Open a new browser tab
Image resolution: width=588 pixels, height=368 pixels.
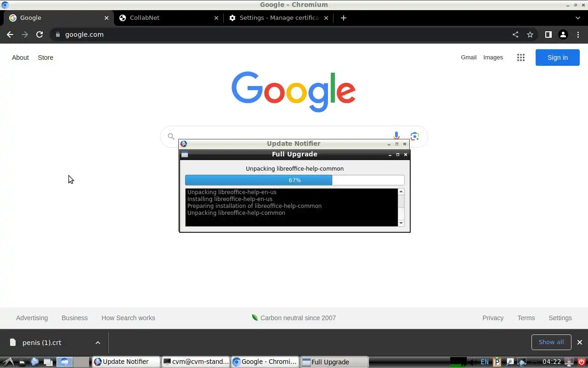343,18
